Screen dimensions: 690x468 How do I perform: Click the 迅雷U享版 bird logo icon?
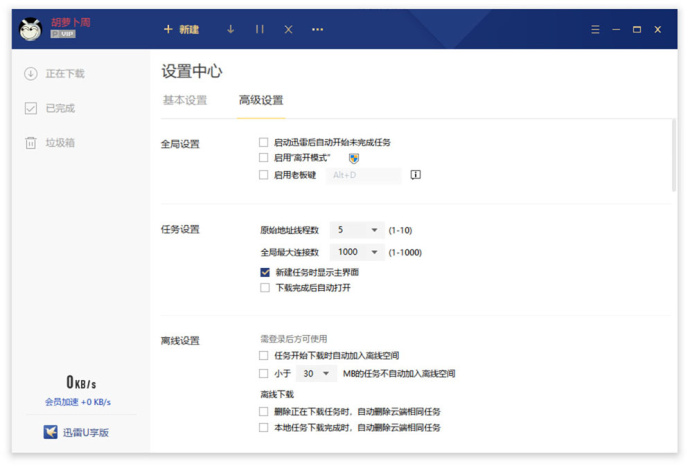tap(51, 432)
